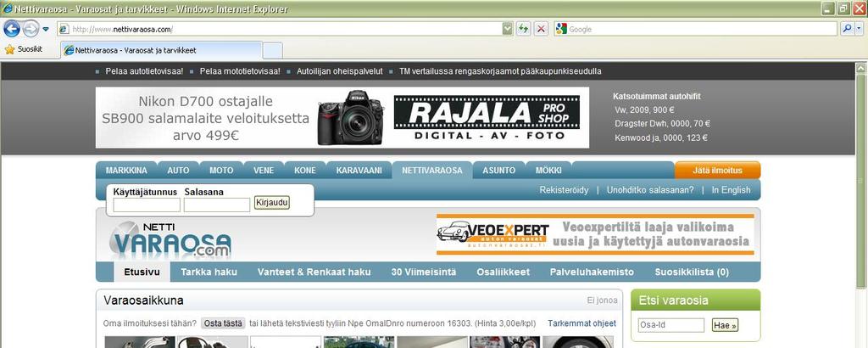Switch to the MARKKINA site tab

126,170
